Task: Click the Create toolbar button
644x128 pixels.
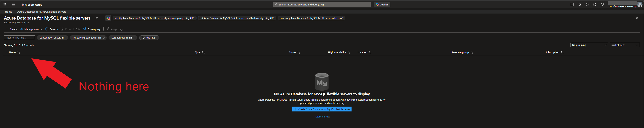Action: click(x=11, y=29)
